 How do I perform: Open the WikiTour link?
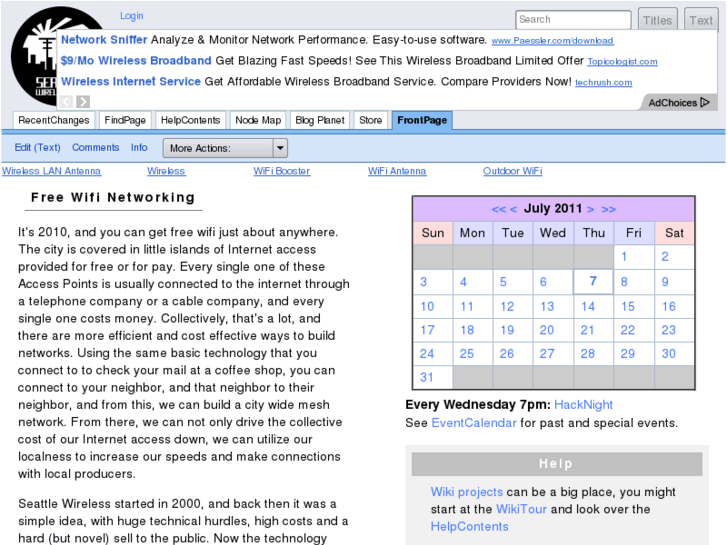(521, 509)
